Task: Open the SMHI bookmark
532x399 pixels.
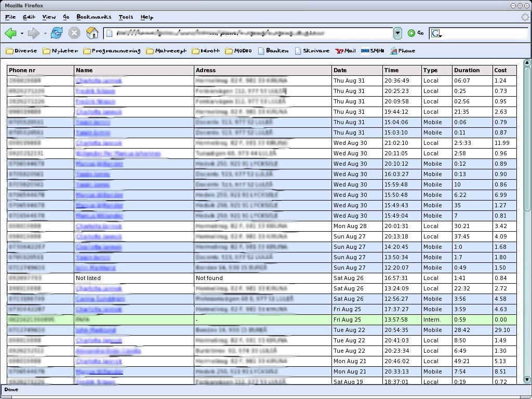Action: click(373, 51)
